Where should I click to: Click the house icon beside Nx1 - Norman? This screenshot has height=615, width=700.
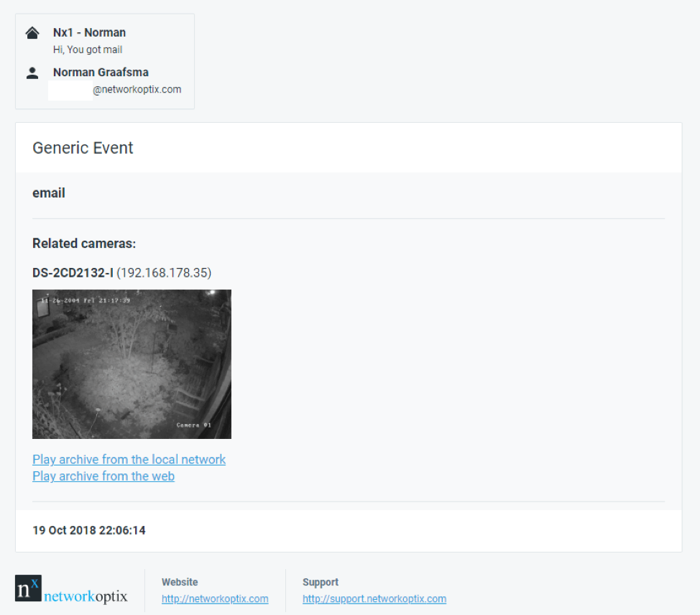coord(32,33)
